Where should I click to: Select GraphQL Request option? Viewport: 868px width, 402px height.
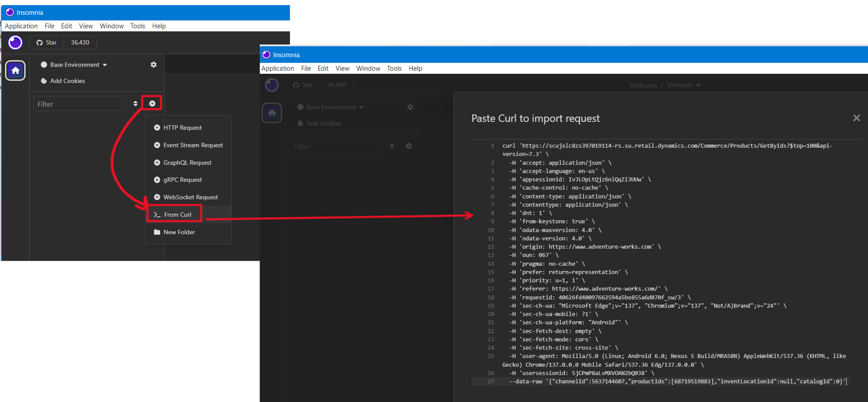187,163
